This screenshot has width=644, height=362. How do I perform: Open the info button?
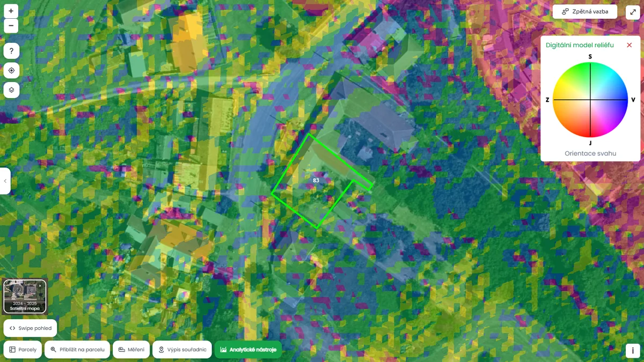tap(633, 351)
